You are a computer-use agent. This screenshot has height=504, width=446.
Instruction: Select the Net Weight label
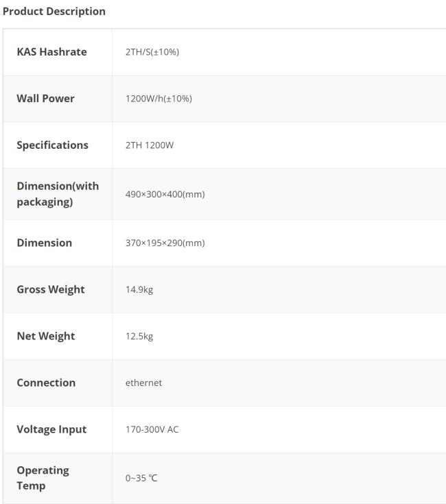(46, 336)
